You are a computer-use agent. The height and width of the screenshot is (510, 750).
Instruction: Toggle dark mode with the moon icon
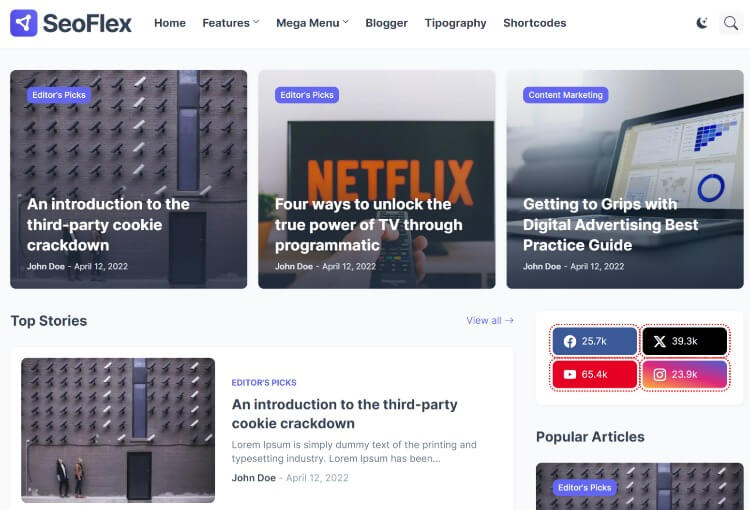coord(702,22)
